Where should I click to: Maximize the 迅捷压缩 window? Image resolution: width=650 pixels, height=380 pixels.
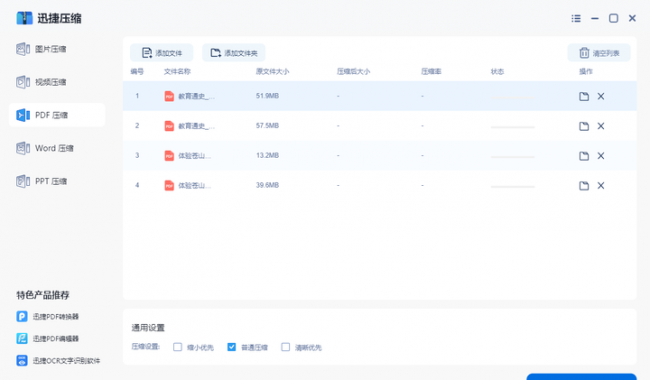click(614, 18)
